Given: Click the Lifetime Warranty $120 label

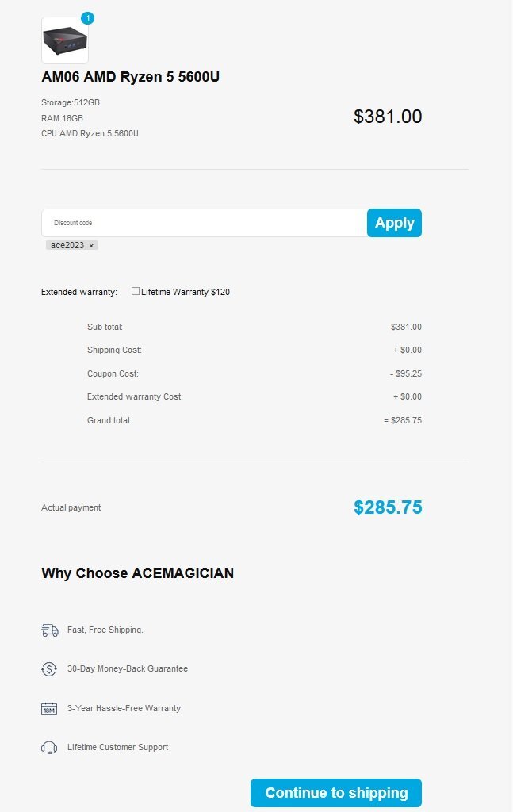Looking at the screenshot, I should click(186, 292).
